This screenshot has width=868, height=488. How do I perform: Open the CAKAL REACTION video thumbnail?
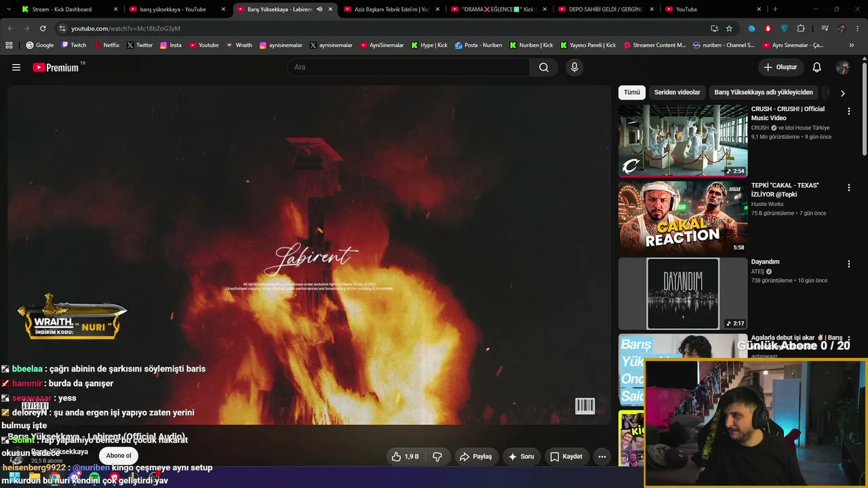click(x=683, y=217)
